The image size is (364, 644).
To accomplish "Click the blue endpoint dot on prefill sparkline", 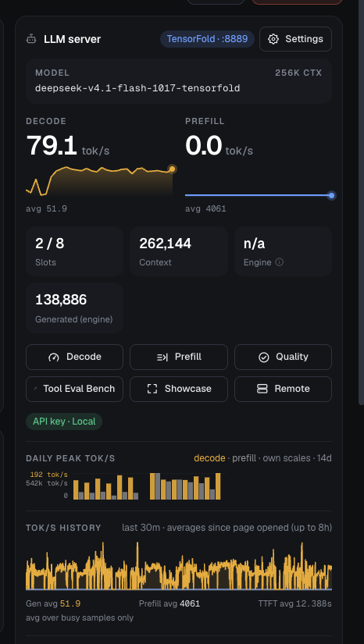I will (x=331, y=195).
